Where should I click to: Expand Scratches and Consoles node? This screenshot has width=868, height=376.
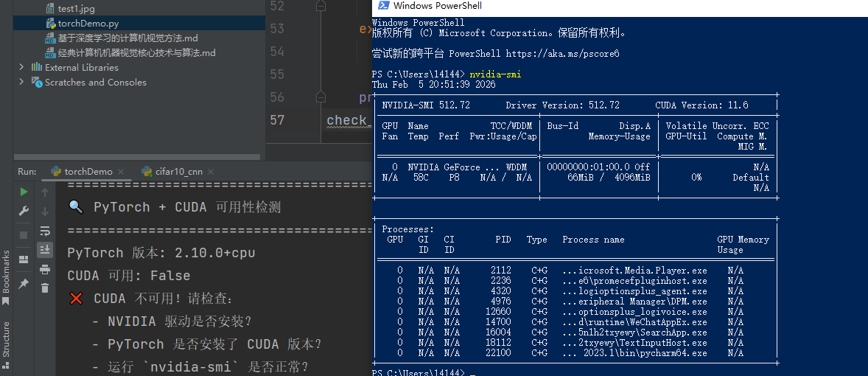(x=21, y=82)
